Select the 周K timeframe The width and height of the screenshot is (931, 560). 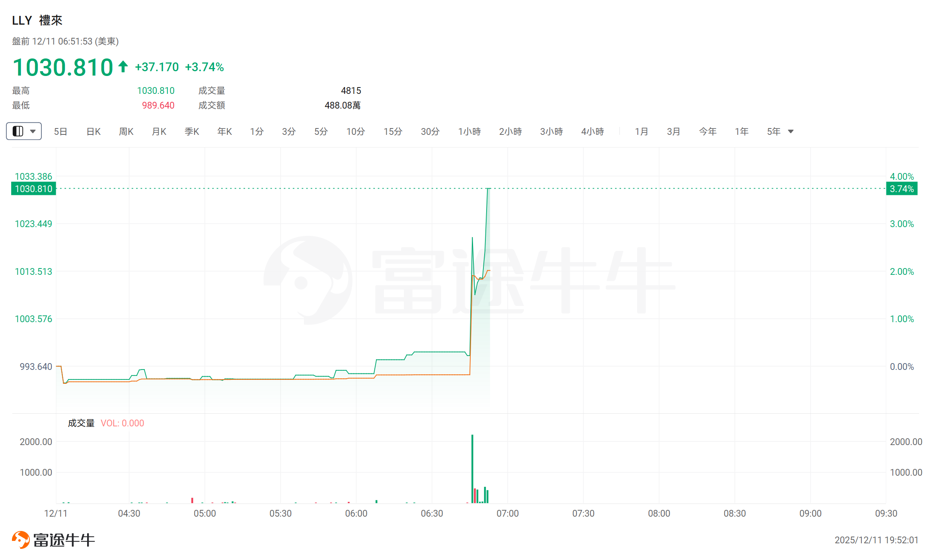coord(126,132)
